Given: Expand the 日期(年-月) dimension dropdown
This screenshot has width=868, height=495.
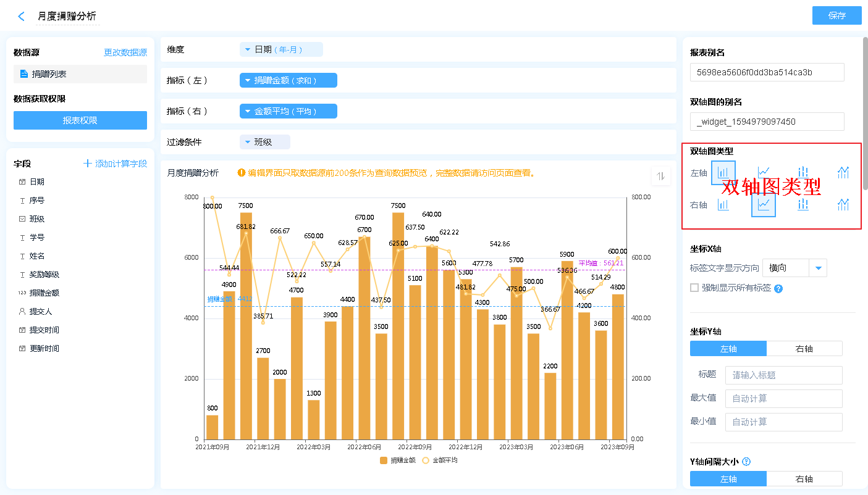Looking at the screenshot, I should click(281, 49).
